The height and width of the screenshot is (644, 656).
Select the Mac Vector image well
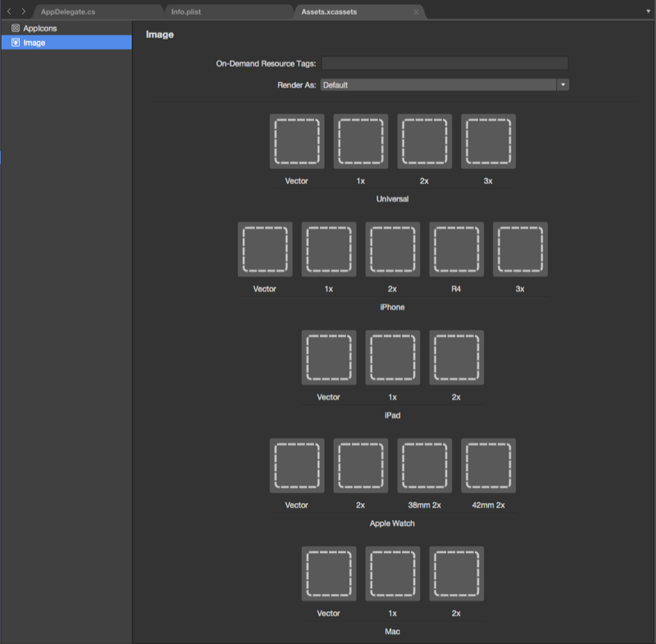click(328, 573)
